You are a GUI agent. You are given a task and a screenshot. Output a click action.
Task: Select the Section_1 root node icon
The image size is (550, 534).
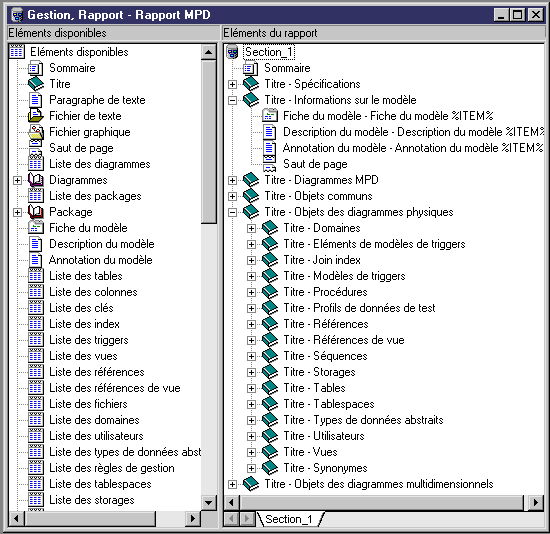click(x=233, y=52)
